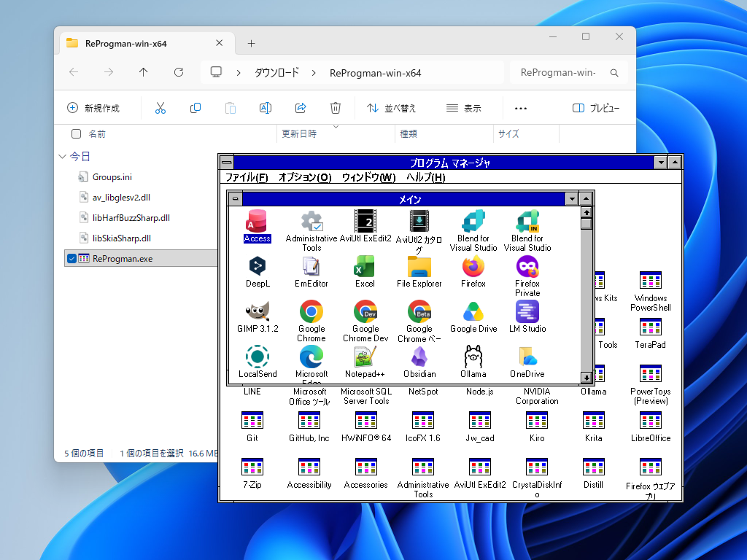The height and width of the screenshot is (560, 747).
Task: Click the メイン window scroll down arrow
Action: [x=587, y=377]
